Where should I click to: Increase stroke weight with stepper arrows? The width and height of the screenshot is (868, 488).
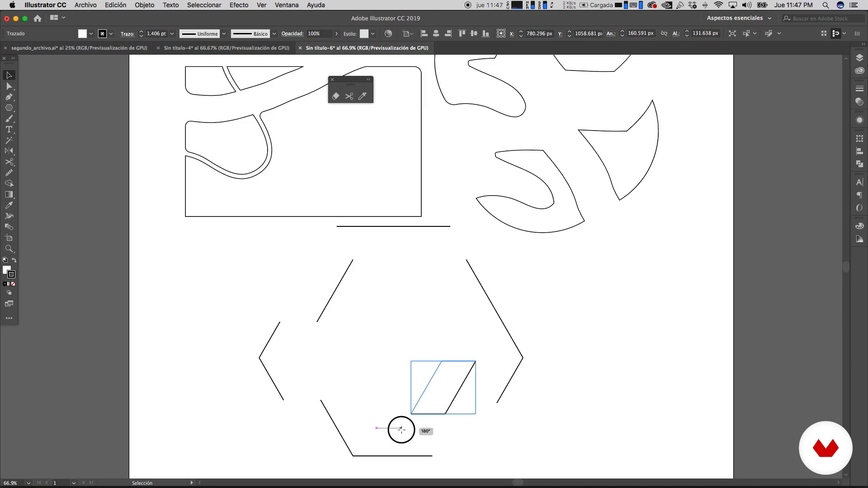(141, 32)
